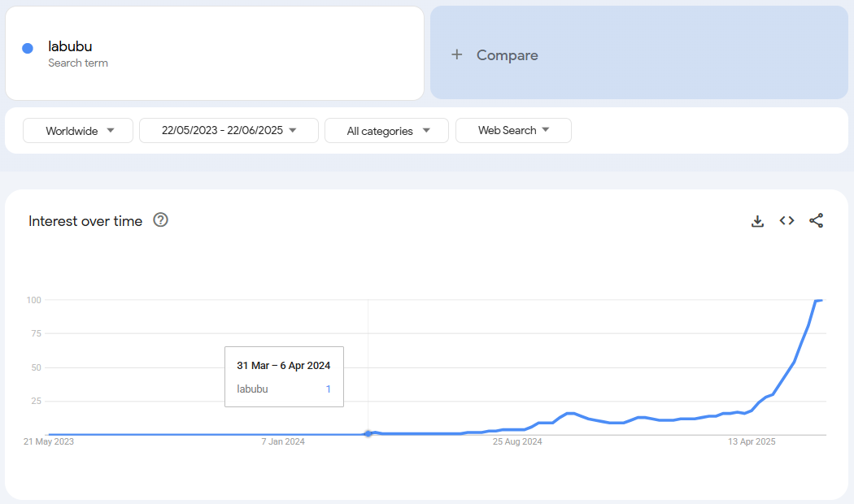Expand the 22/05/2023 - 22/06/2025 date range

[229, 131]
